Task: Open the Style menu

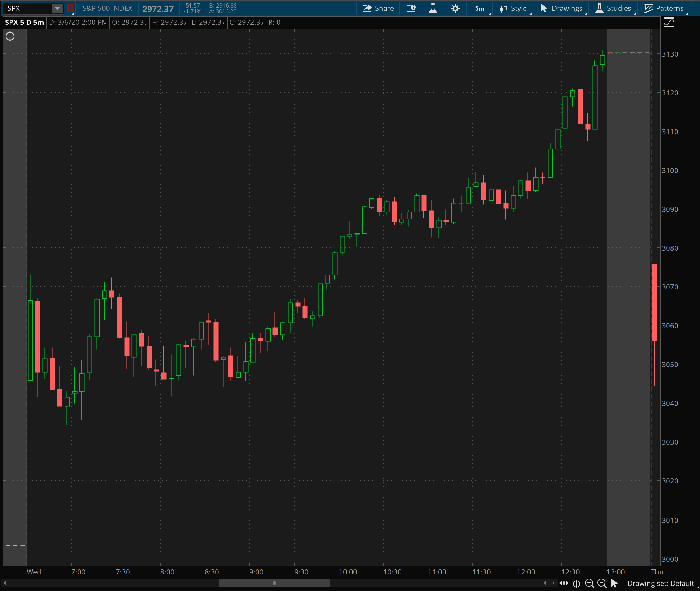Action: (x=514, y=8)
